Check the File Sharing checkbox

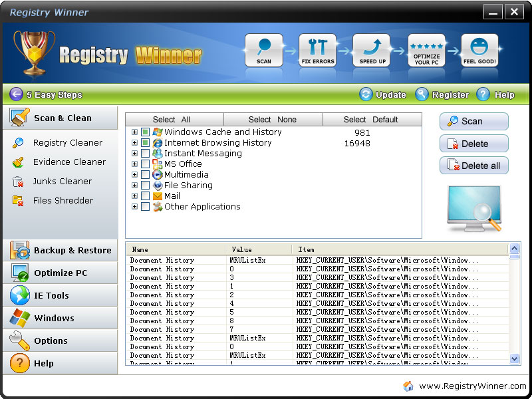click(145, 186)
